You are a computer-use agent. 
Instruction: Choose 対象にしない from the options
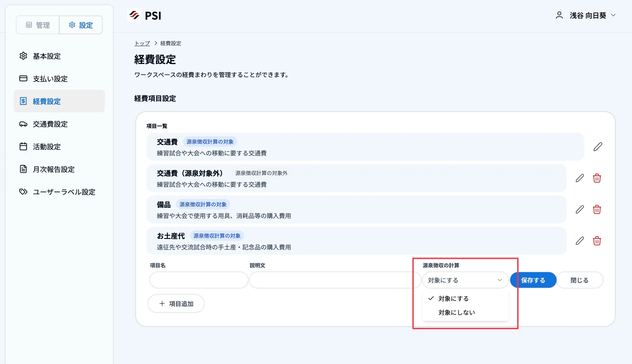(x=456, y=312)
